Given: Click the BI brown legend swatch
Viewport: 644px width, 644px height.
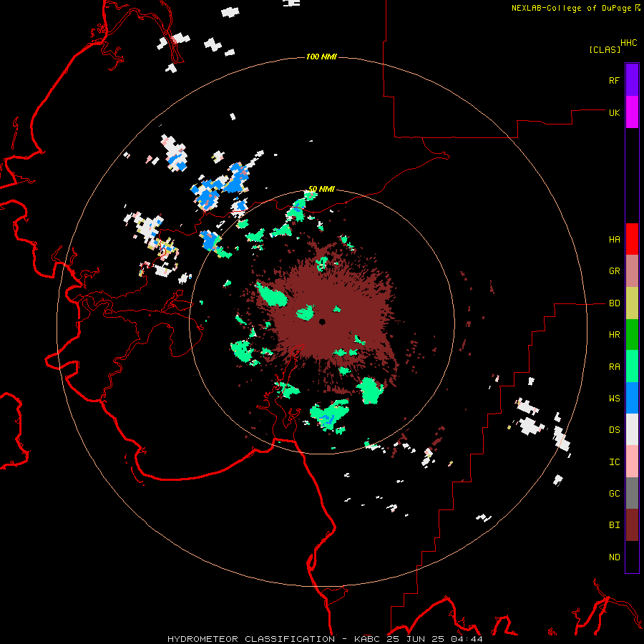Looking at the screenshot, I should click(x=632, y=525).
